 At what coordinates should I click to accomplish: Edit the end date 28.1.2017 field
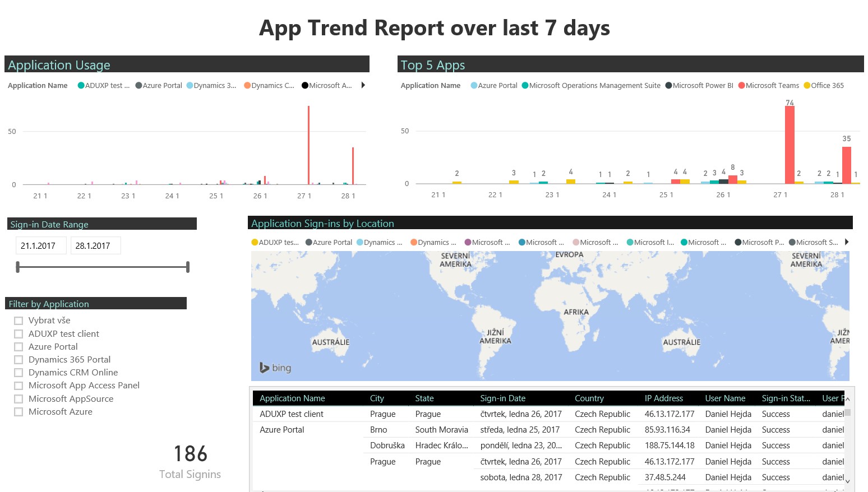tap(95, 245)
